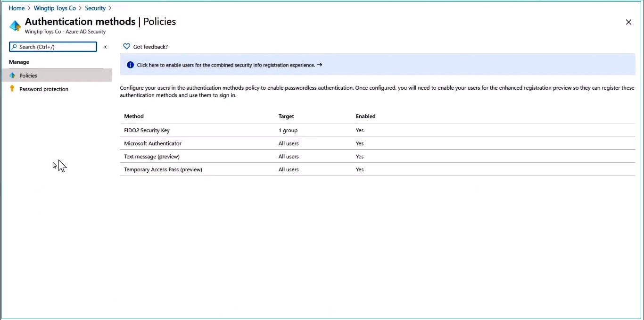The width and height of the screenshot is (644, 320).
Task: Open Security breadcrumb link
Action: pos(95,8)
